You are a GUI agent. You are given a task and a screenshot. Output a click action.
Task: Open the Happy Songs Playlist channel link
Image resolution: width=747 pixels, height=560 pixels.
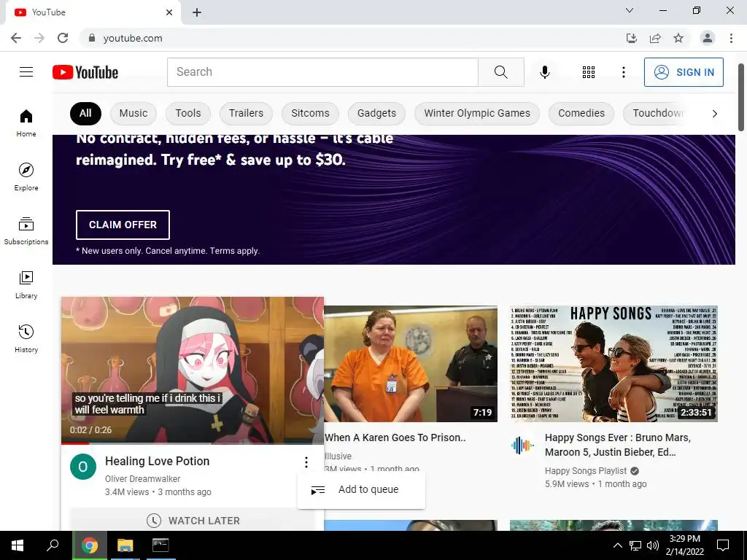click(x=586, y=471)
